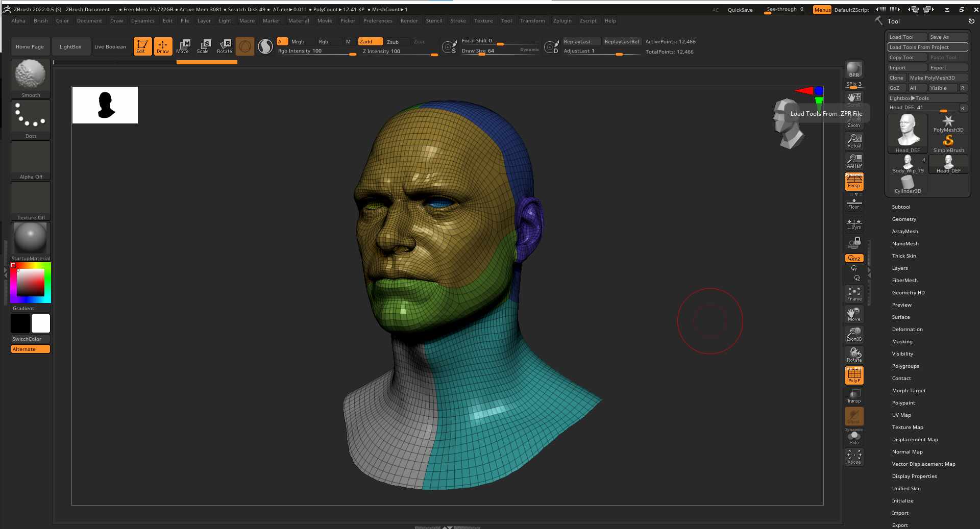Select the white secondary color swatch

pyautogui.click(x=41, y=323)
